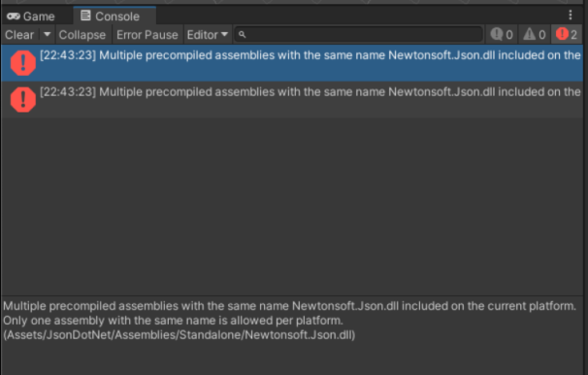Open the console three-dot options menu

click(571, 15)
